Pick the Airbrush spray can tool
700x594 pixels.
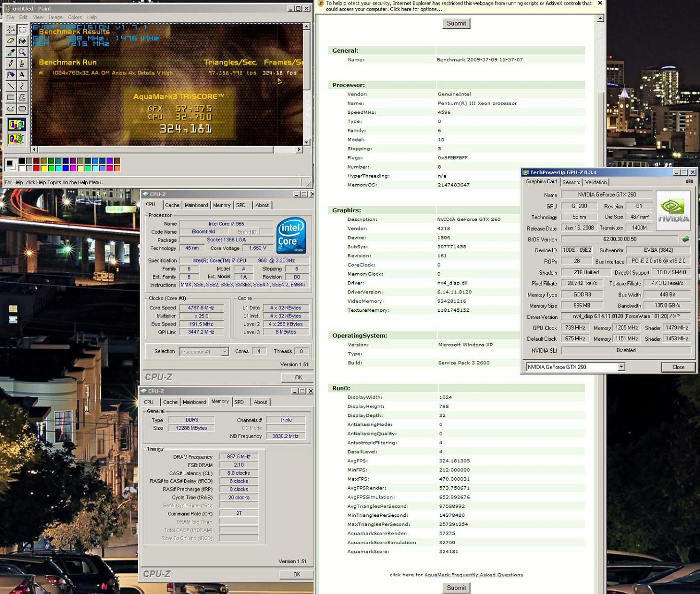[11, 74]
